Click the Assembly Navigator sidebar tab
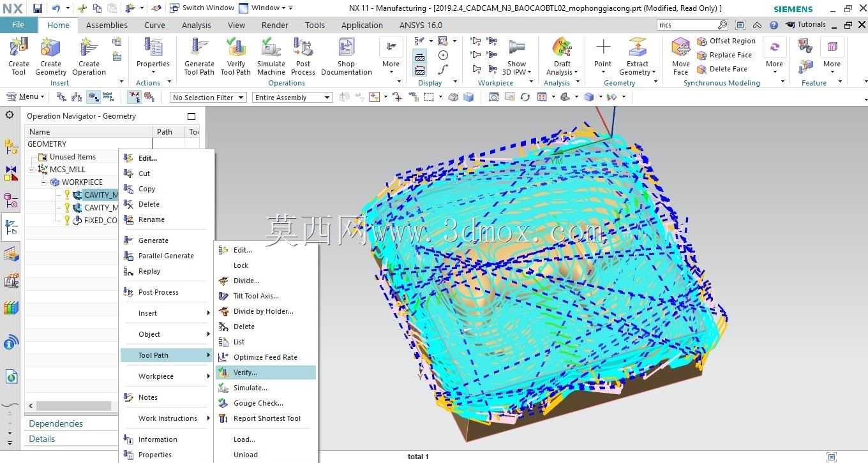Image resolution: width=868 pixels, height=463 pixels. (11, 147)
